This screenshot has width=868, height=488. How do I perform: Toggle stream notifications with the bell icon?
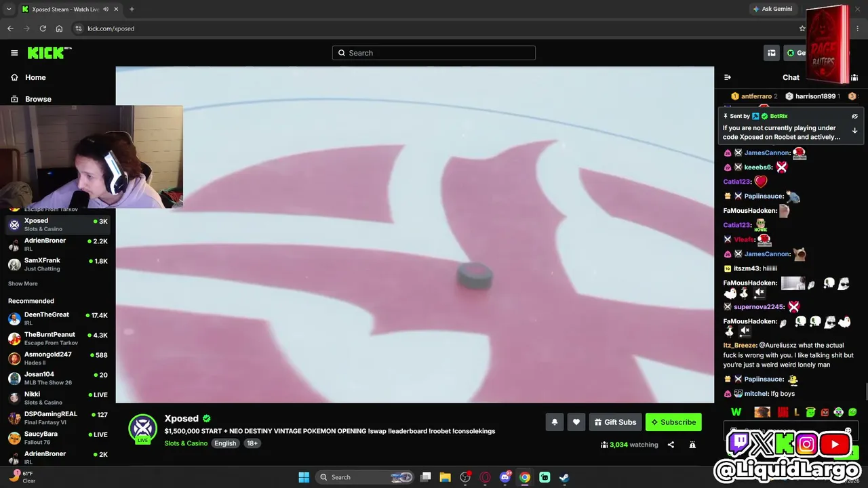click(x=555, y=422)
